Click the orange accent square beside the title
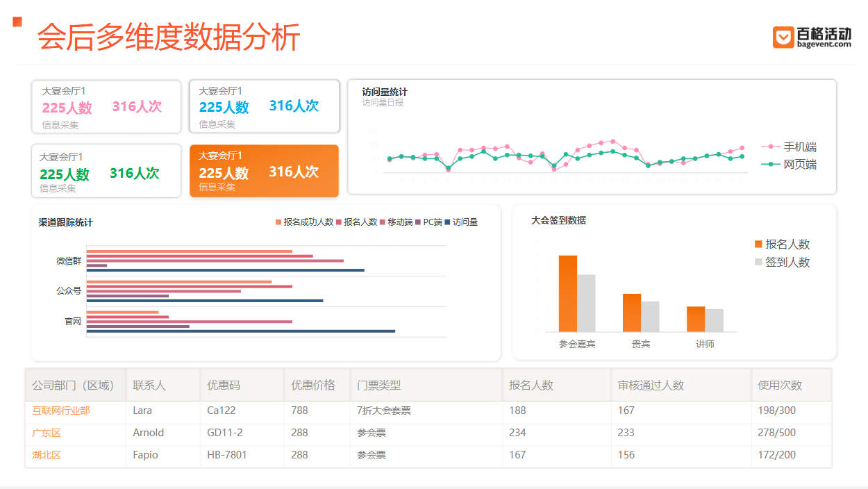The image size is (868, 489). coord(16,22)
